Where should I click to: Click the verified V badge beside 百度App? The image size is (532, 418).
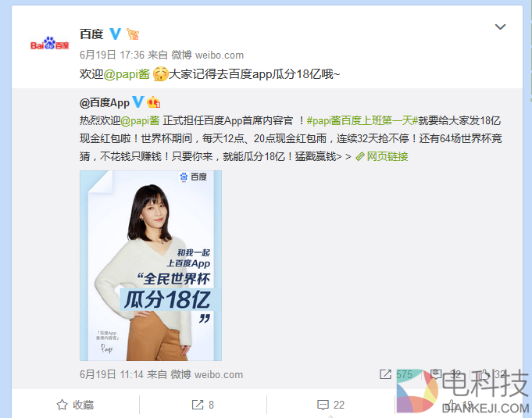point(137,102)
